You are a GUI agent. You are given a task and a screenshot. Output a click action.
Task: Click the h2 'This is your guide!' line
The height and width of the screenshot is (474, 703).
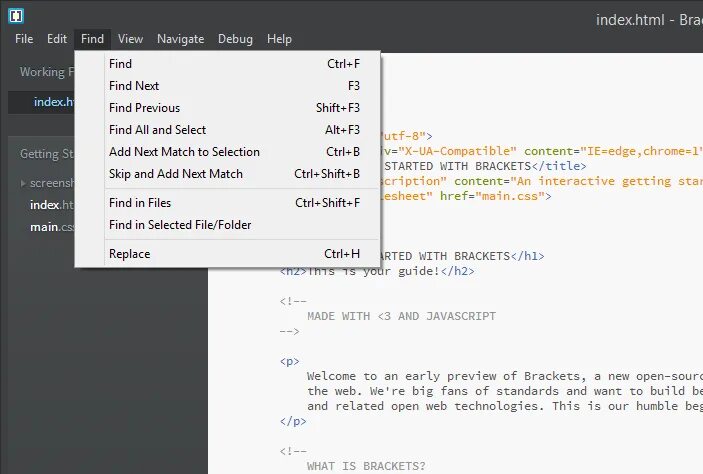point(377,271)
